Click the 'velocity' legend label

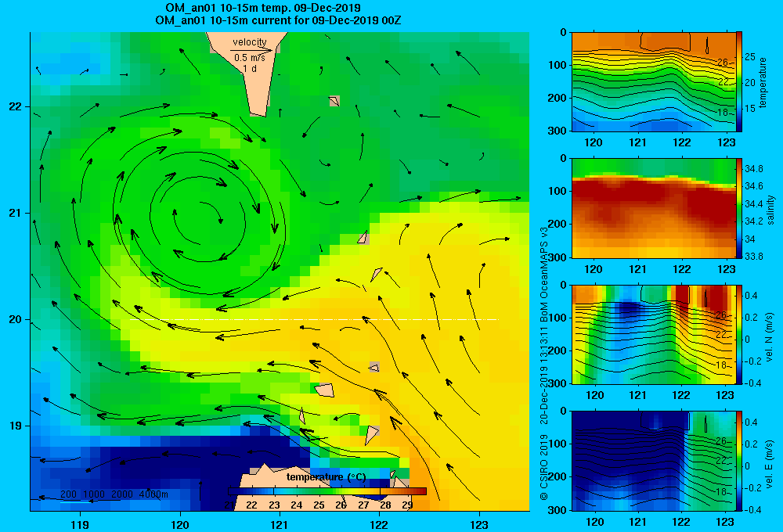tap(250, 42)
